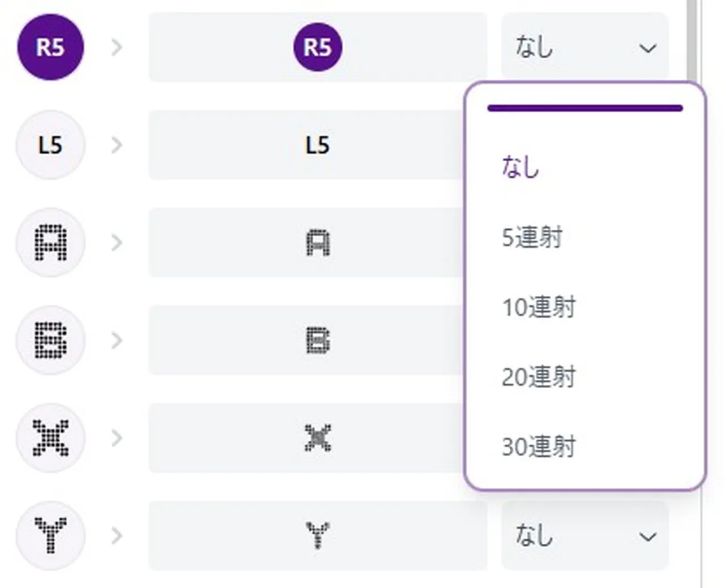The height and width of the screenshot is (588, 725).
Task: Click the chevron arrow beside R5 icon
Action: [117, 47]
